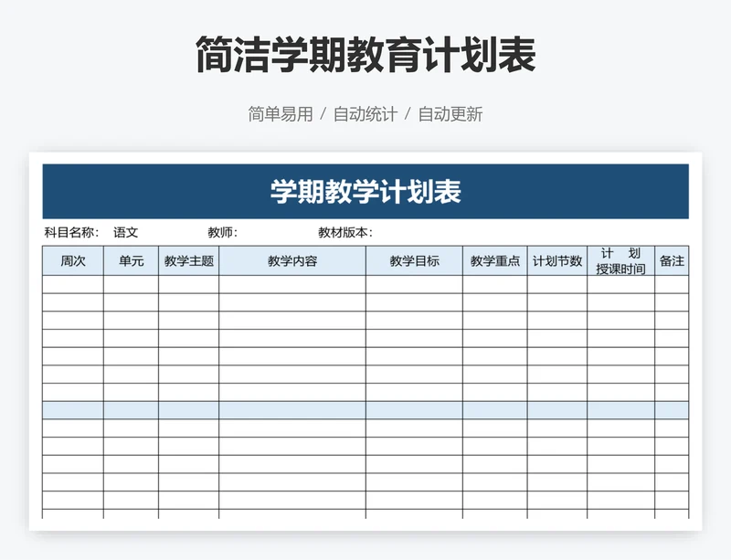Select the 教学重点 column header
Viewport: 731px width, 560px height.
495,260
